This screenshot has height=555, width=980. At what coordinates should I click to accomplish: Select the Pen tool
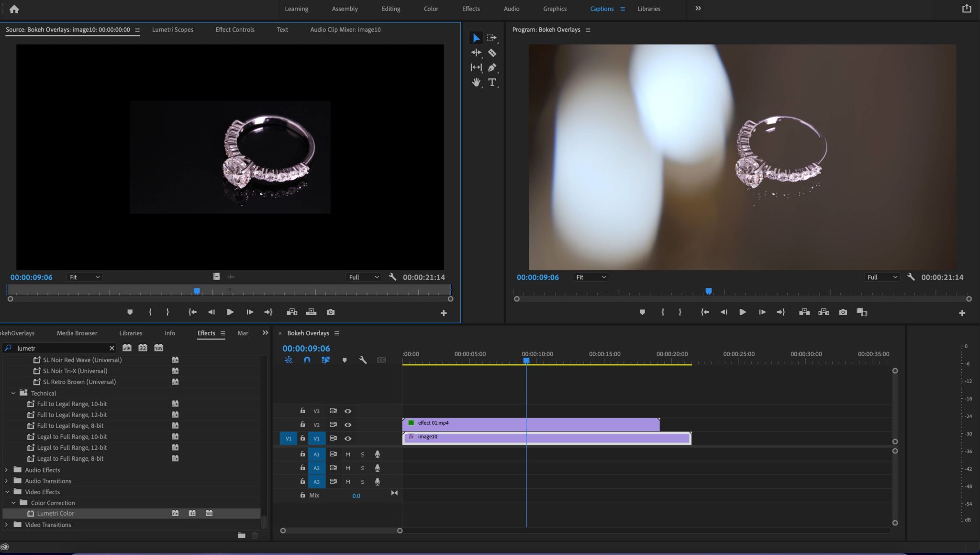pos(492,68)
